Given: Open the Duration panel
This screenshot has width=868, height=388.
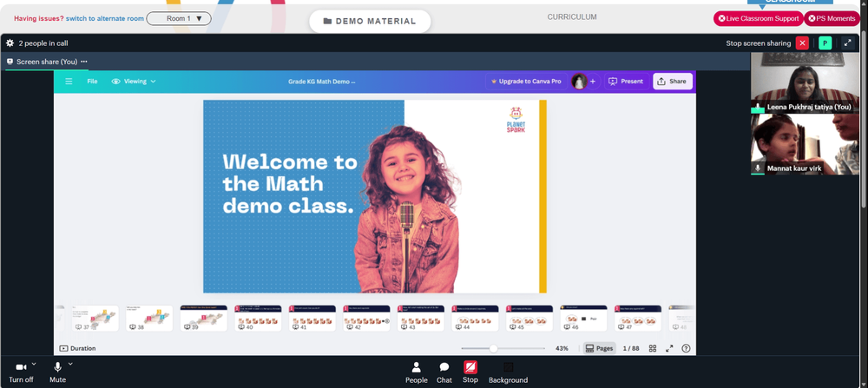Looking at the screenshot, I should tap(77, 348).
